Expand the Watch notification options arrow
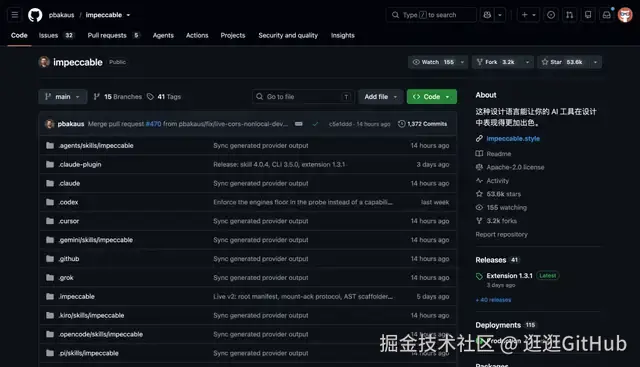 click(462, 62)
